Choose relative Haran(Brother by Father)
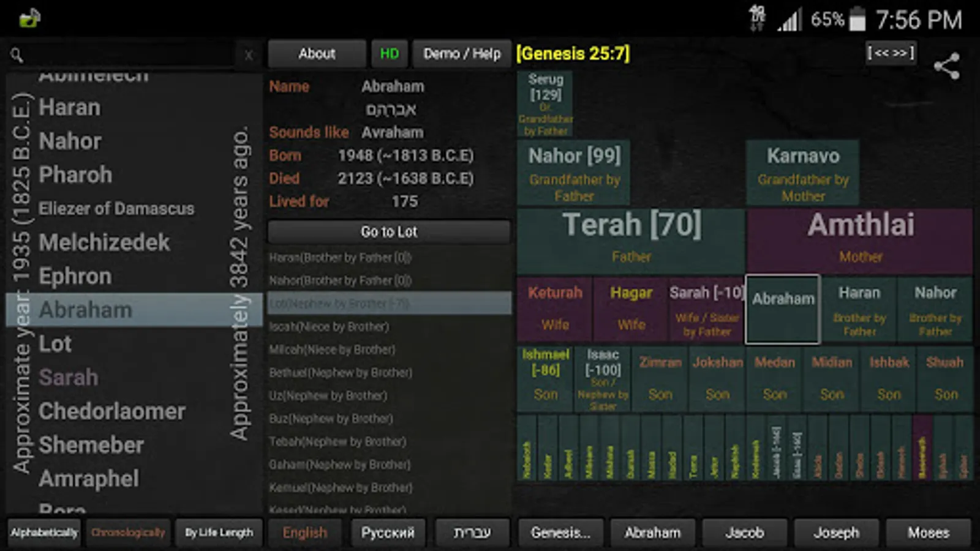980x551 pixels. (x=389, y=258)
